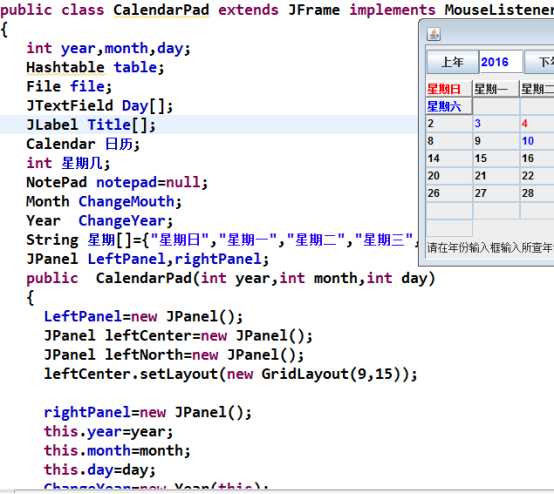Viewport: 554px width, 494px height.
Task: Select day cell 26 in the calendar
Action: click(449, 193)
